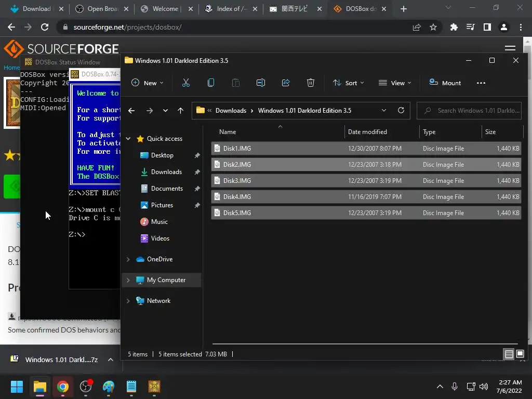Image resolution: width=532 pixels, height=399 pixels.
Task: Switch to the Welcome browser tab
Action: [165, 9]
